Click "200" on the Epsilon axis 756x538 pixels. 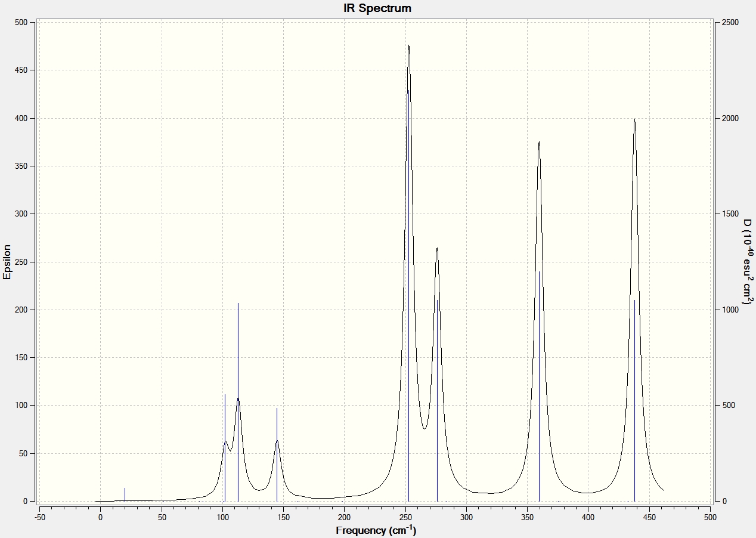[x=21, y=310]
